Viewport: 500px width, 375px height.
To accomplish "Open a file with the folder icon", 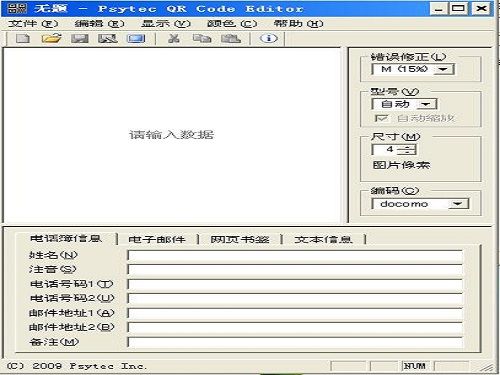I will 51,39.
